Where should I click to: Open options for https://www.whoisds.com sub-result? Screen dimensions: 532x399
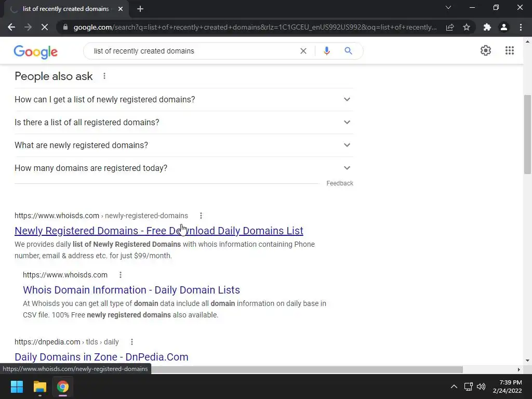[121, 275]
